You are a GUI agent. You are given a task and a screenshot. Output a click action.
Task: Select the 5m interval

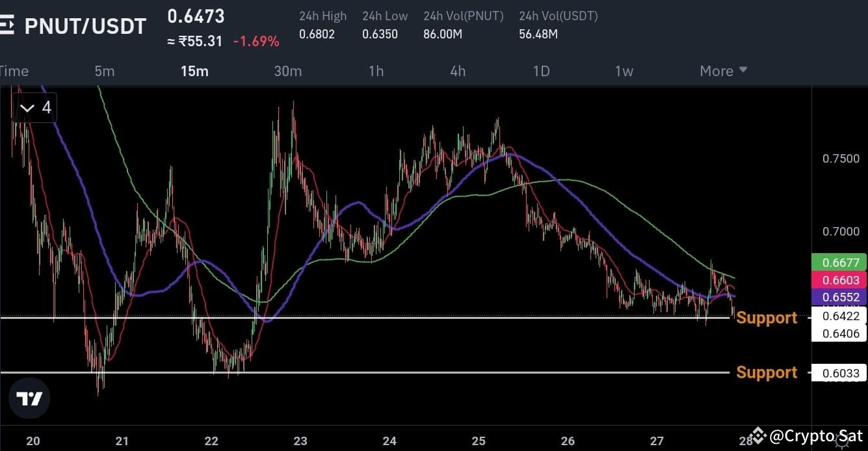tap(105, 71)
